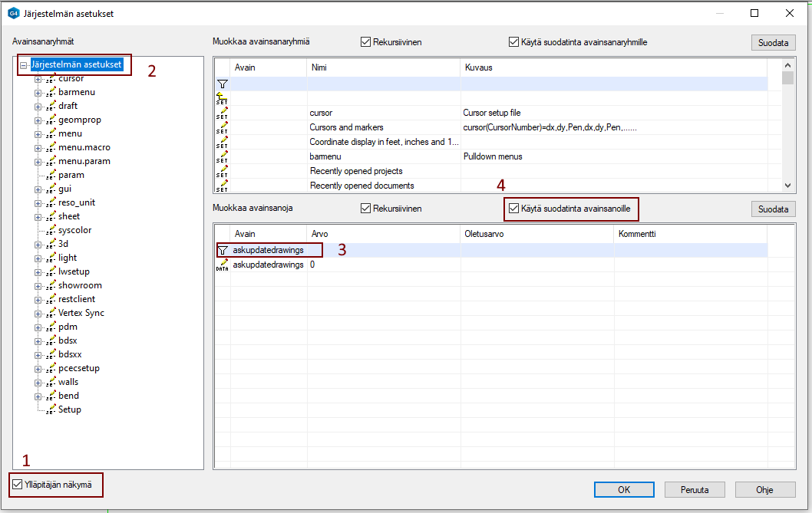Click the SET icon beside barmenu row
Viewport: 812px width, 513px height.
[x=222, y=156]
